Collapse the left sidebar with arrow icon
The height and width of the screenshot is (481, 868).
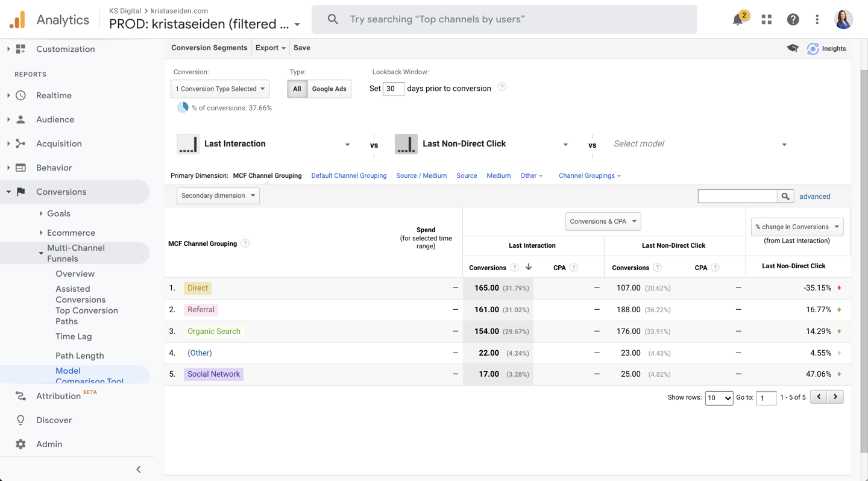(x=138, y=470)
